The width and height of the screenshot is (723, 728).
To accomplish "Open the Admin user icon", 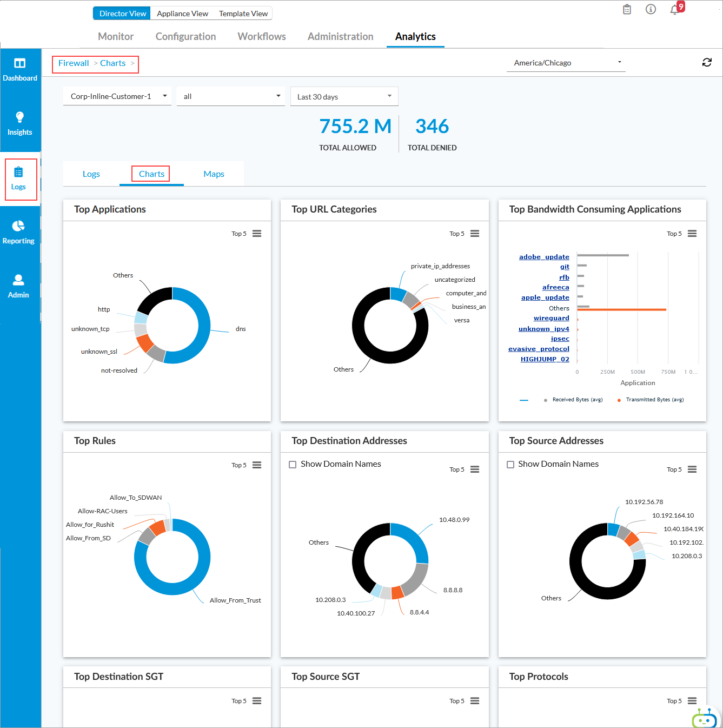I will [x=18, y=280].
